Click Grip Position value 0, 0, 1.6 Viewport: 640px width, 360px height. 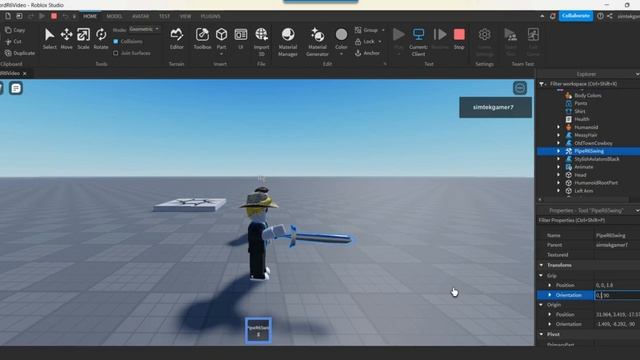click(604, 285)
